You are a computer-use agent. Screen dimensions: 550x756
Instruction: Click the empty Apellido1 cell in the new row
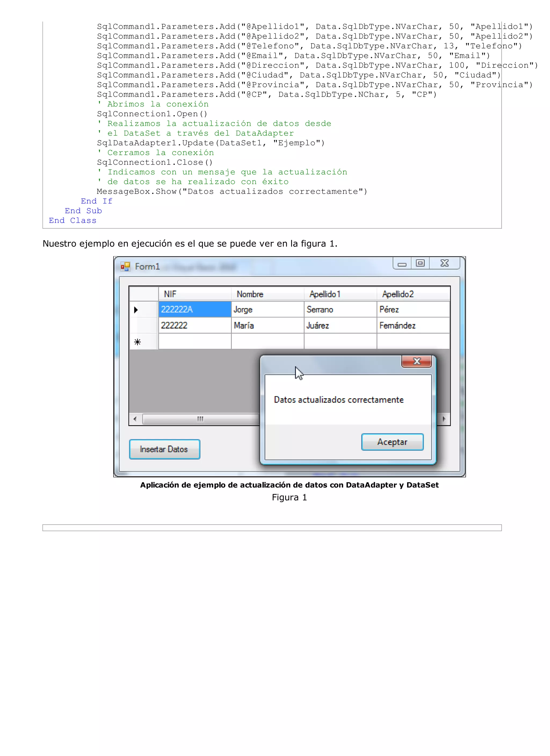(x=340, y=341)
